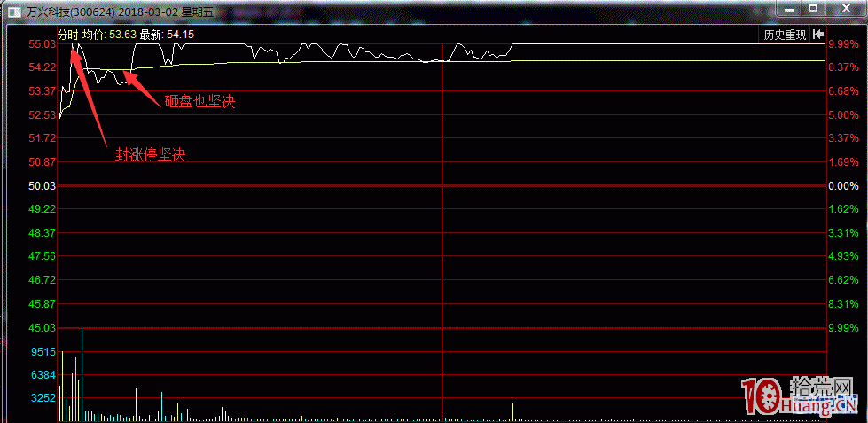This screenshot has width=868, height=423.
Task: Click the 45.03 limit-down price label
Action: [43, 328]
